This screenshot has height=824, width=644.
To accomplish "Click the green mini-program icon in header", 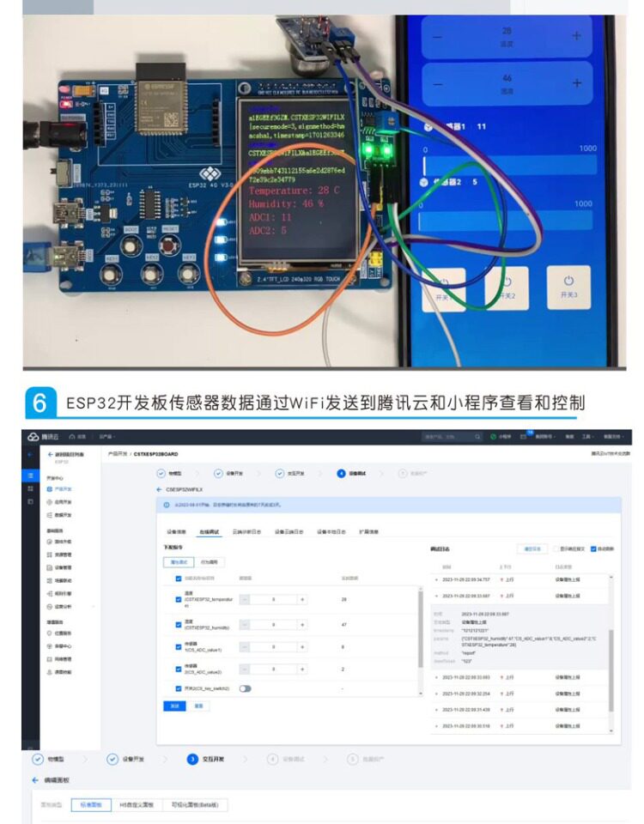I will (x=493, y=437).
